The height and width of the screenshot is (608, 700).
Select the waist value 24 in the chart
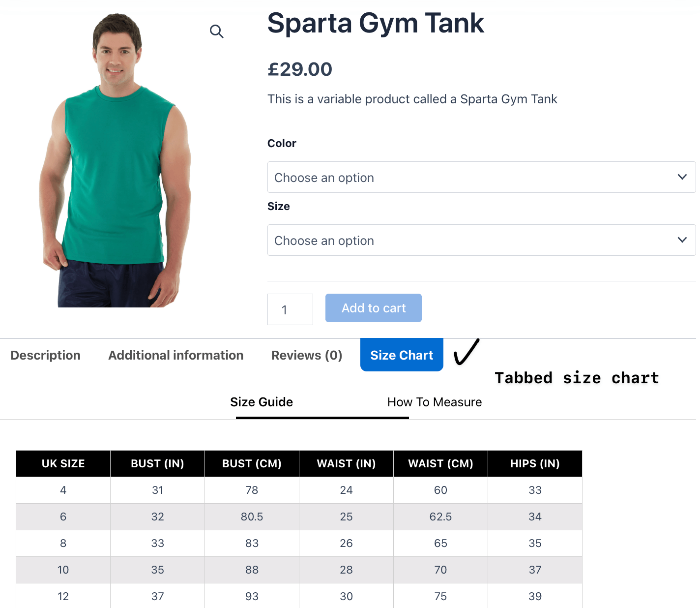pos(346,490)
